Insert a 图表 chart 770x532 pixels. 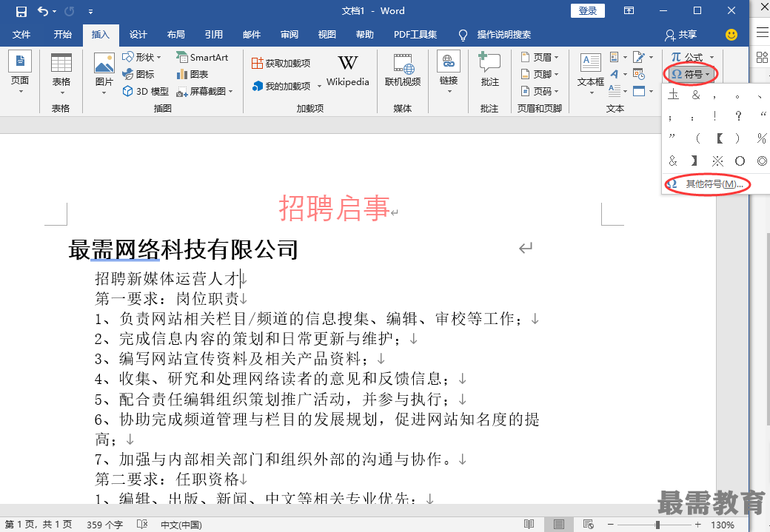tap(192, 74)
